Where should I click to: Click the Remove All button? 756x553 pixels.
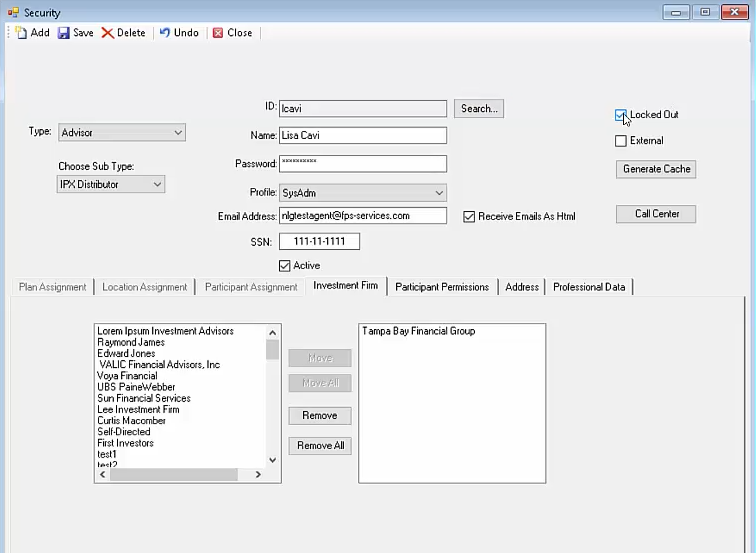[x=320, y=446]
